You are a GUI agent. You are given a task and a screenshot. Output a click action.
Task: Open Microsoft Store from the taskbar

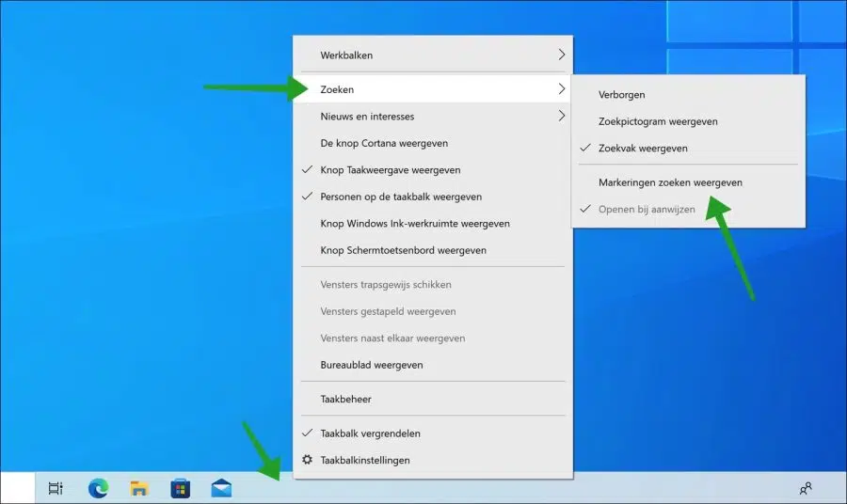[181, 488]
